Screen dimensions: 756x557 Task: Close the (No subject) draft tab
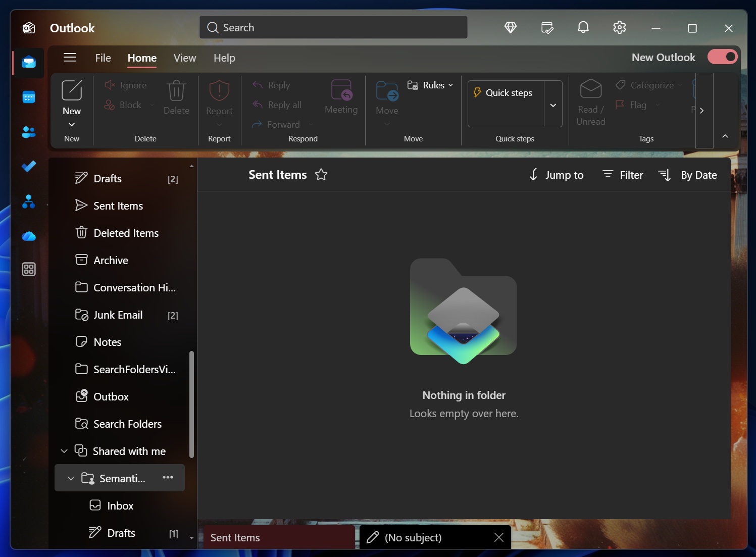click(x=499, y=537)
